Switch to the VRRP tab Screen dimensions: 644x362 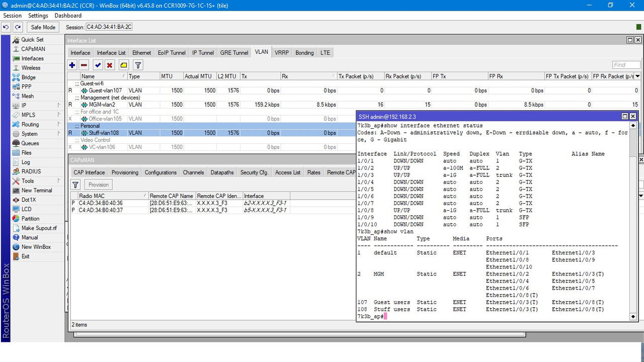[x=282, y=53]
